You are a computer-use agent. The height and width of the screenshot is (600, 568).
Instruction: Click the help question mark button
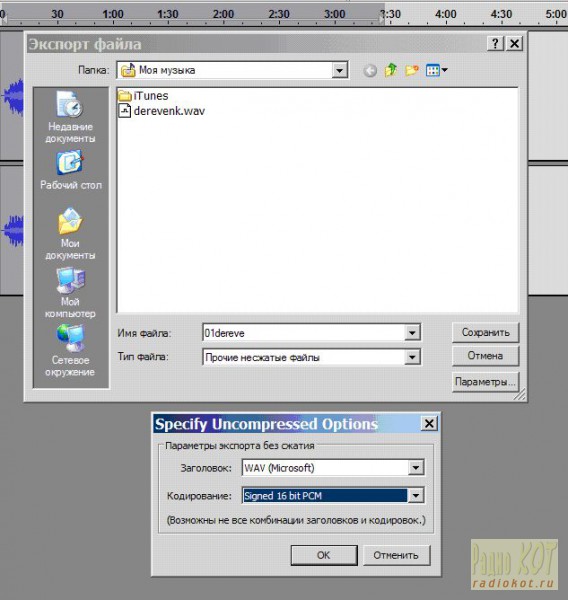[x=495, y=43]
